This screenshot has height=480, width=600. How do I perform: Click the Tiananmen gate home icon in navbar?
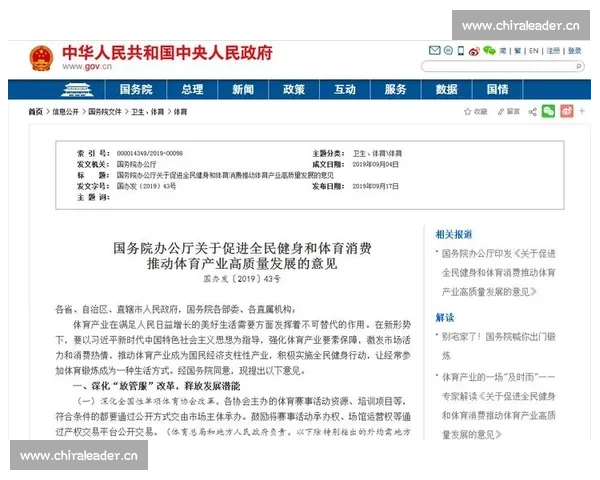pos(77,90)
